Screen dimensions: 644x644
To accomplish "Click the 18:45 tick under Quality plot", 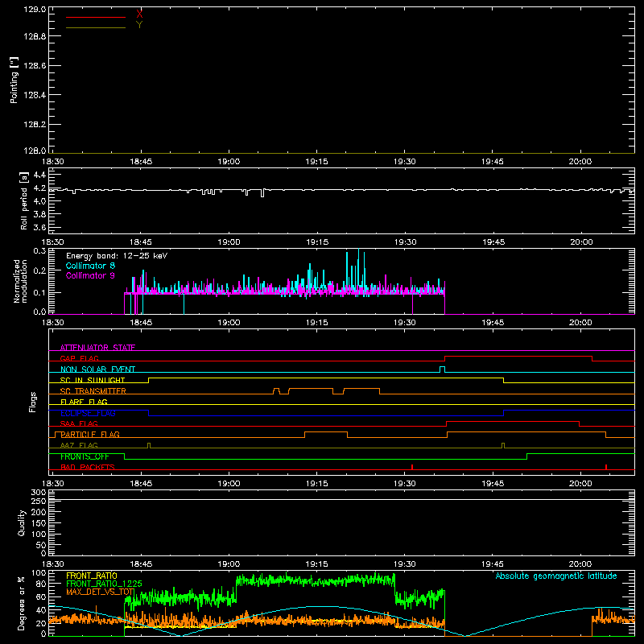I will [141, 564].
